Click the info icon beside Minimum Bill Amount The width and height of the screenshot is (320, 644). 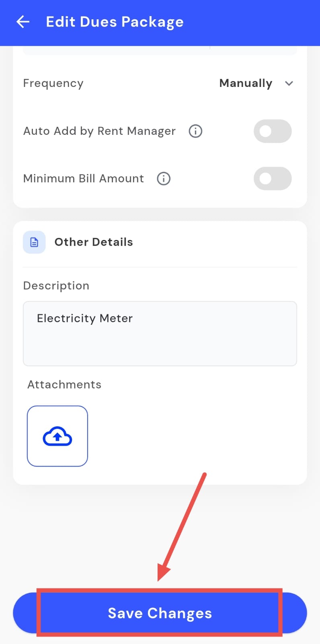click(x=164, y=178)
